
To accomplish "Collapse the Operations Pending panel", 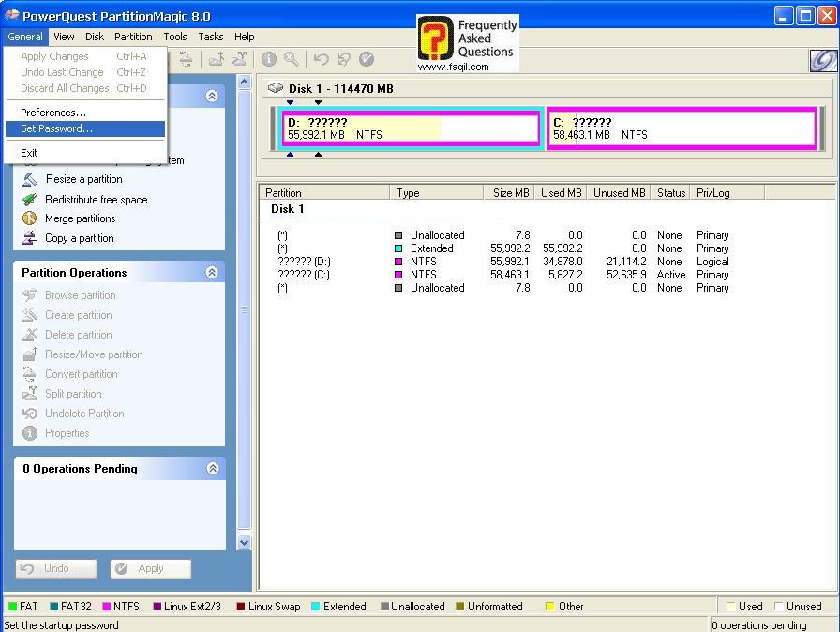I will (x=212, y=468).
